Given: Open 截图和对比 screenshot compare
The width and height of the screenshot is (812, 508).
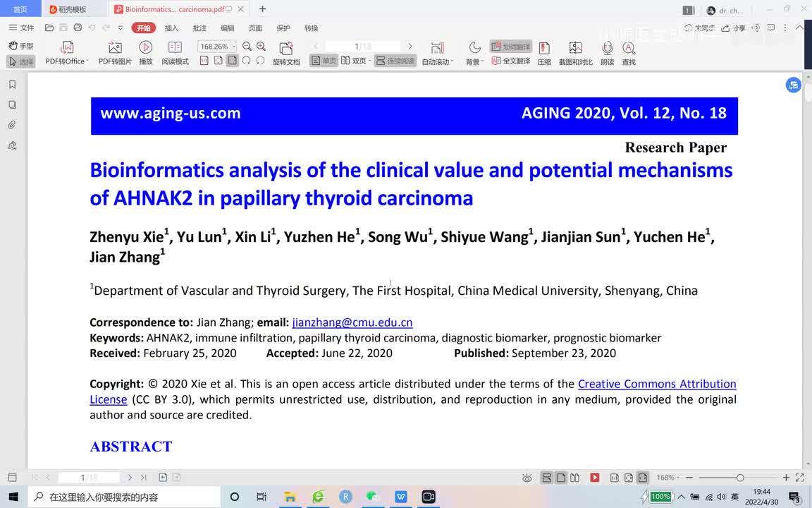Looking at the screenshot, I should point(575,53).
